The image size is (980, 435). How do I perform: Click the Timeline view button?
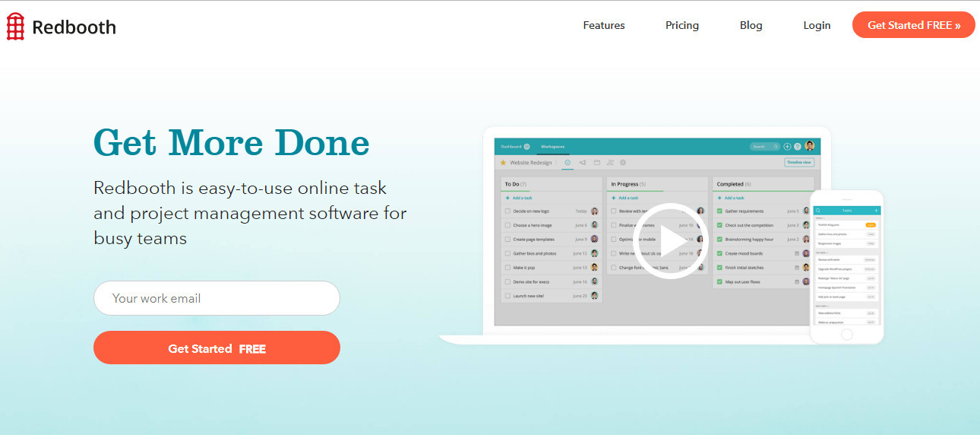(799, 162)
